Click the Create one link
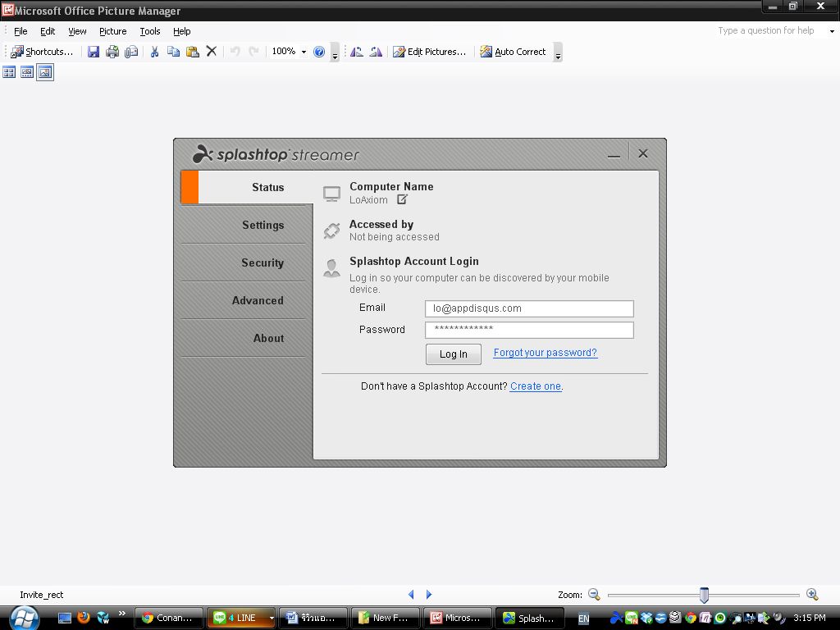Viewport: 840px width, 630px height. click(x=536, y=386)
